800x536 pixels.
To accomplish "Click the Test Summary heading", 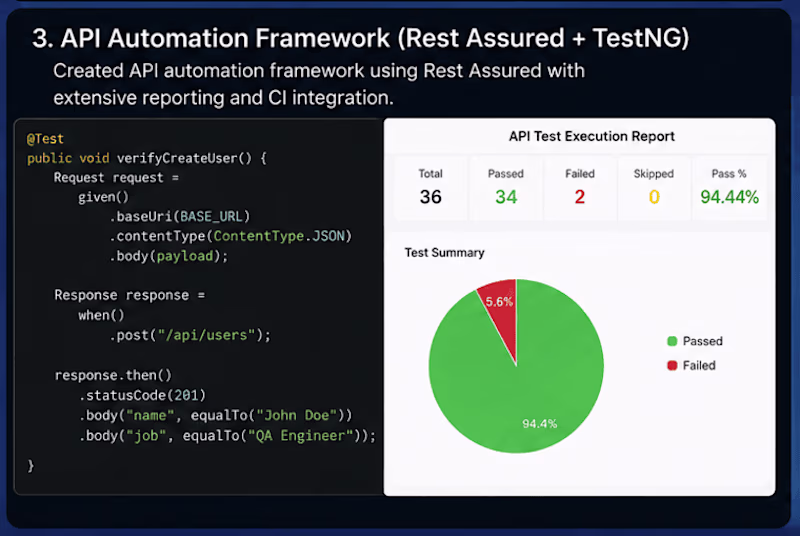I will pyautogui.click(x=444, y=252).
